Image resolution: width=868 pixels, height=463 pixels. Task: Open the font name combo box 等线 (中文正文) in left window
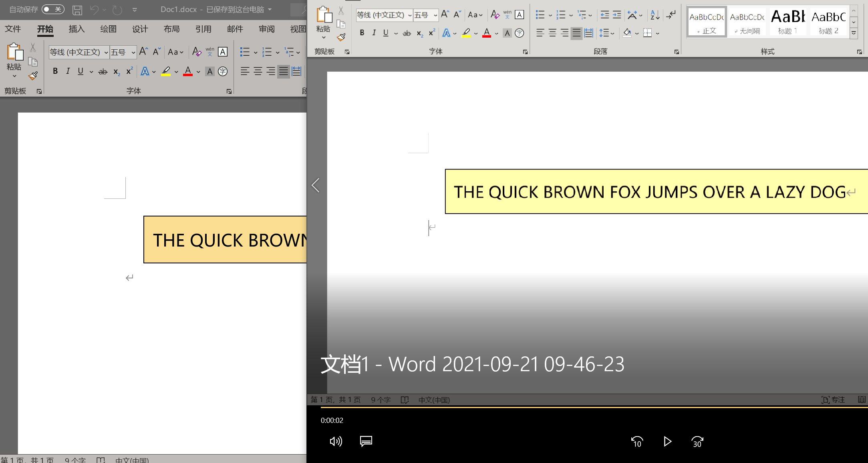tap(79, 52)
